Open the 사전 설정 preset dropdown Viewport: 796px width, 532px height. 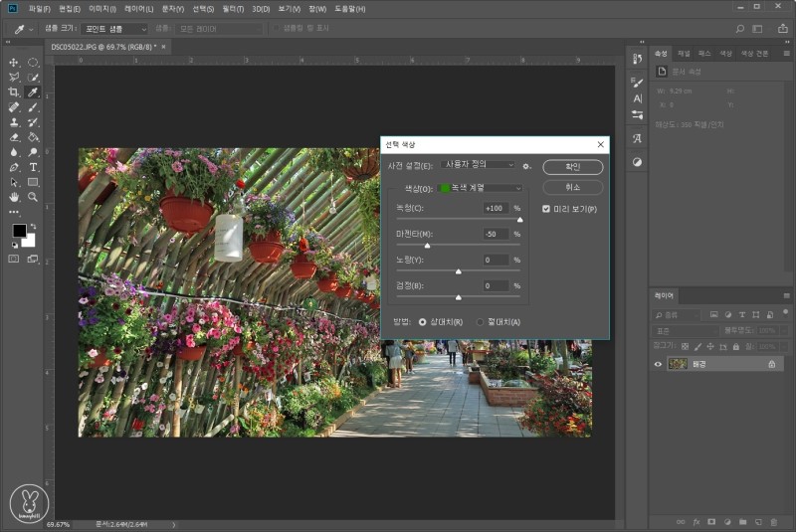(479, 165)
